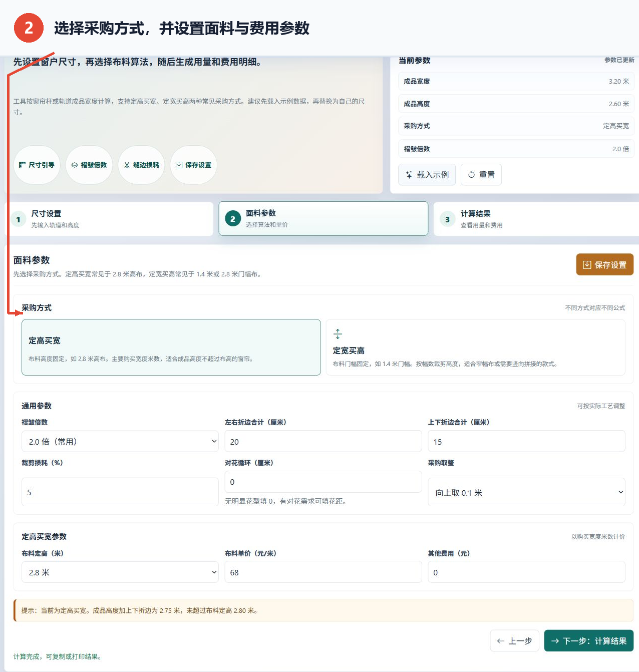The height and width of the screenshot is (672, 639).
Task: Click the orange 保存设置 button
Action: [605, 264]
